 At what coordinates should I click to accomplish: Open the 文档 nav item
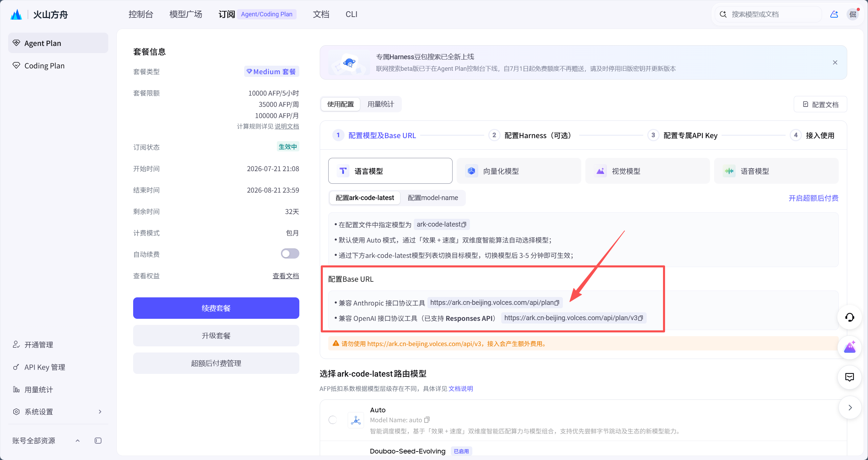321,14
